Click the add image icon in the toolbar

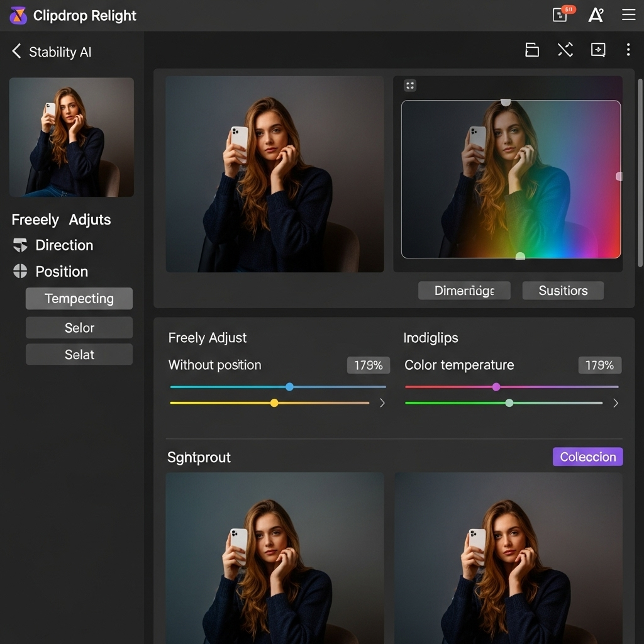tap(598, 50)
